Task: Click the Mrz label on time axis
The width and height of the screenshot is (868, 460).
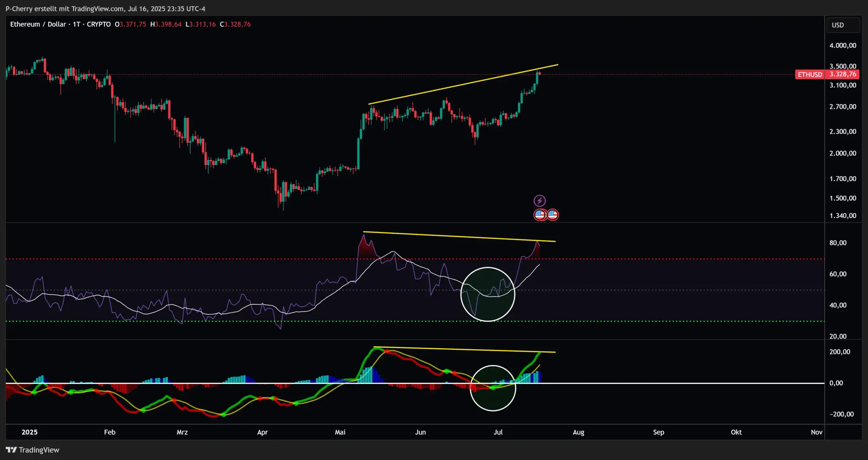Action: (182, 432)
